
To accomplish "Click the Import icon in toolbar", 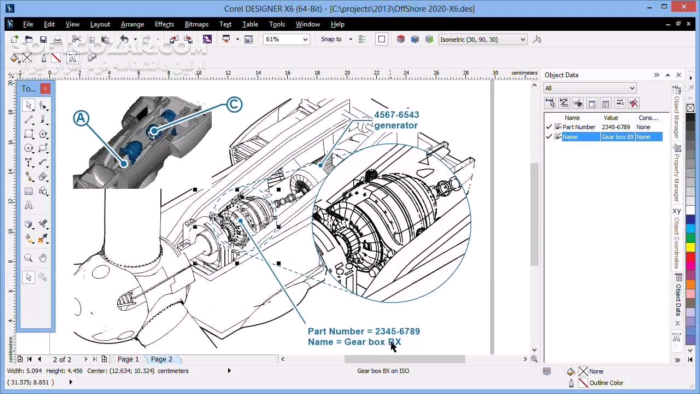I will click(174, 39).
